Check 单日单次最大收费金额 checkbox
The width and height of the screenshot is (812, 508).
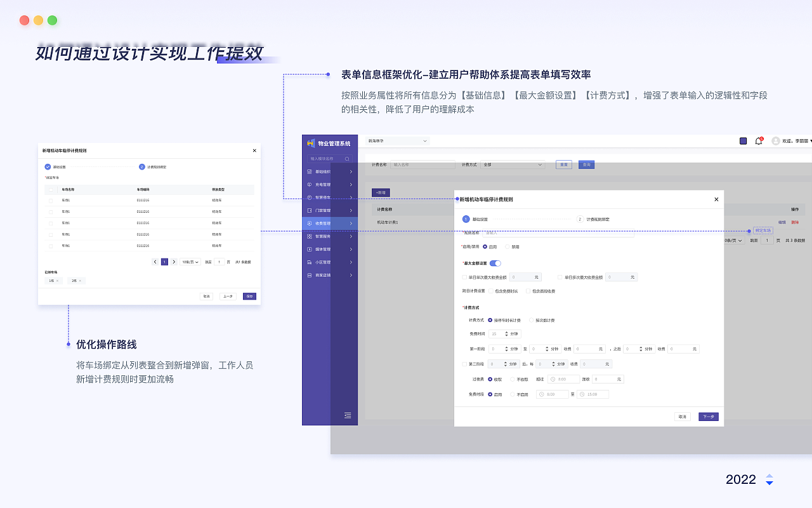(x=464, y=277)
